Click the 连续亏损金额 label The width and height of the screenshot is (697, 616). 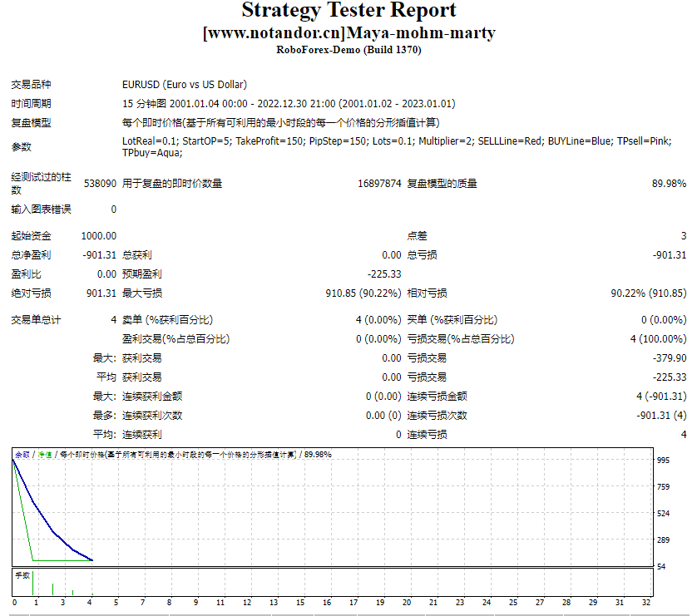437,397
